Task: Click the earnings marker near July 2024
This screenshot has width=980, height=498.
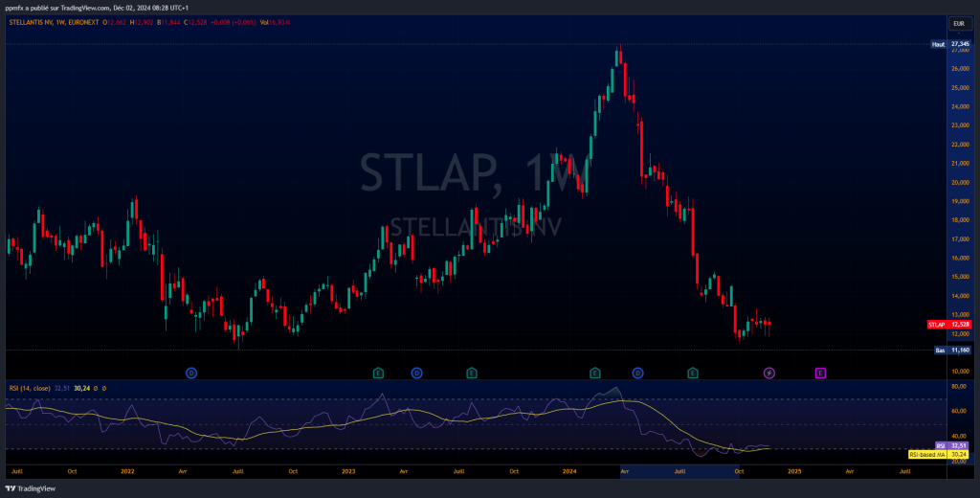Action: tap(693, 373)
